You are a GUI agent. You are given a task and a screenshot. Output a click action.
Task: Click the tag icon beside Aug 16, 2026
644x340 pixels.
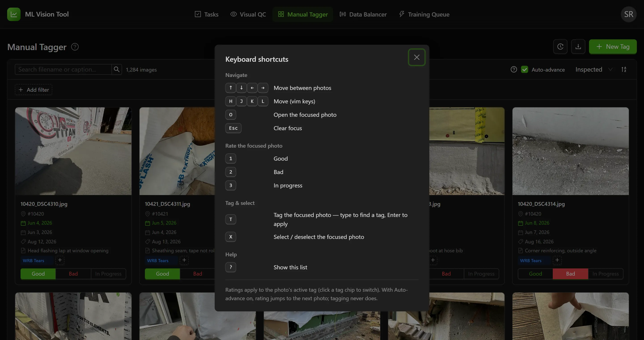pos(521,242)
